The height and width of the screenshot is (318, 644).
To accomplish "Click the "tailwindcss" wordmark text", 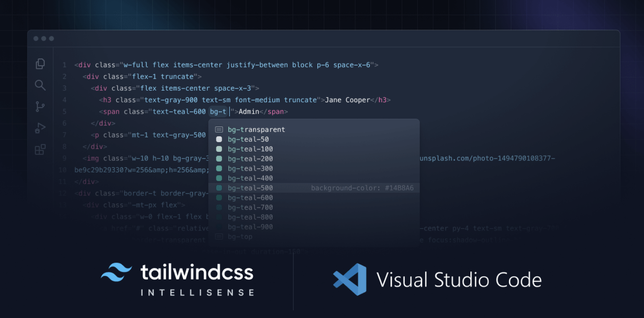I will 197,272.
